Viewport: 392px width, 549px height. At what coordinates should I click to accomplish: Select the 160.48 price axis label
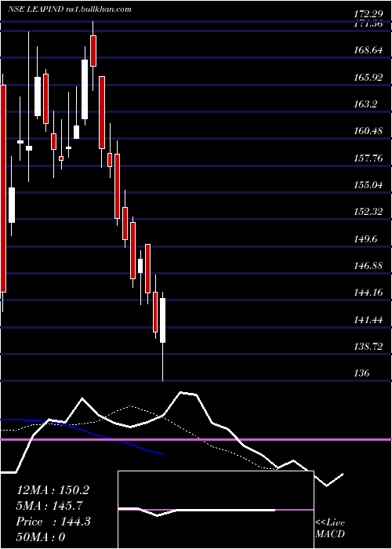[x=368, y=131]
